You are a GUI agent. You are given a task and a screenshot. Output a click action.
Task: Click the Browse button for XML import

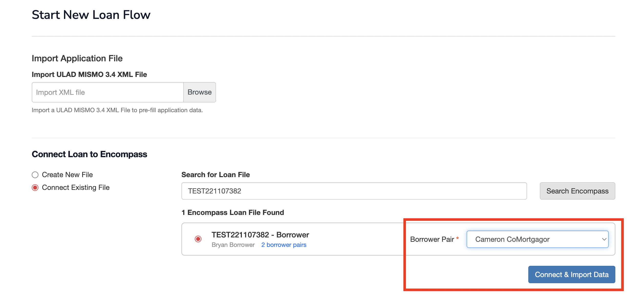click(199, 92)
